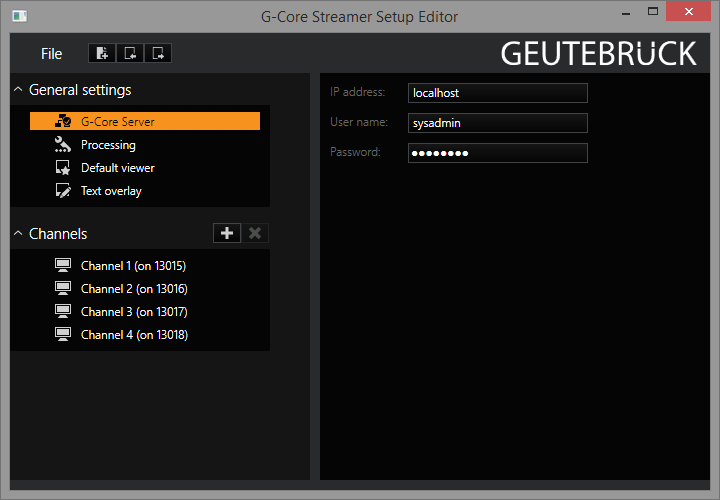Maximize the Setup Editor window
720x500 pixels.
click(x=653, y=11)
